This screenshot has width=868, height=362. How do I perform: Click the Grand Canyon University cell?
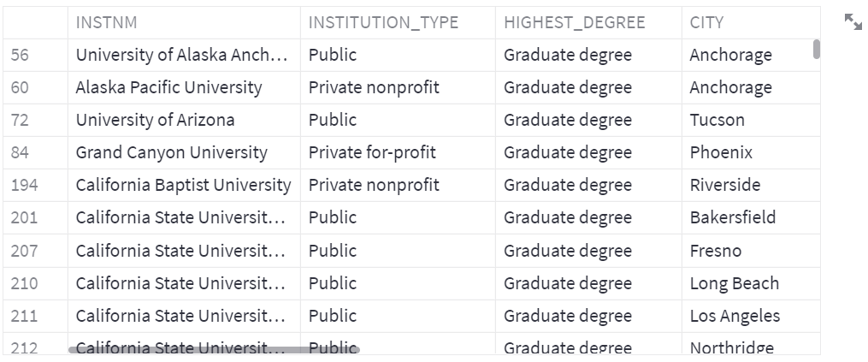(x=171, y=152)
